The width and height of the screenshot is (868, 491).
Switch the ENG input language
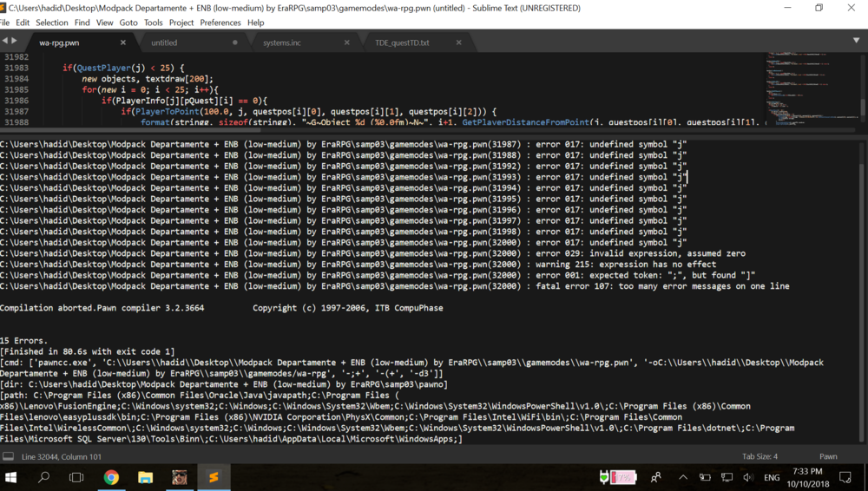(x=772, y=477)
